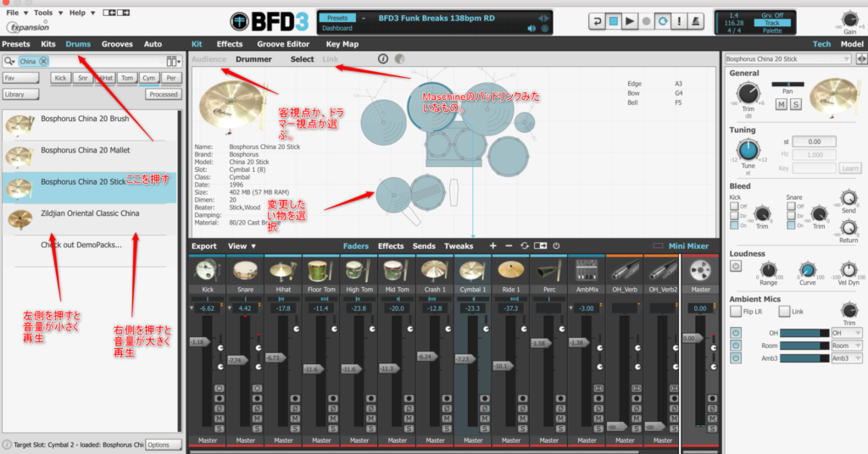The width and height of the screenshot is (868, 454).
Task: Click the Master channel reel icon
Action: pyautogui.click(x=701, y=270)
